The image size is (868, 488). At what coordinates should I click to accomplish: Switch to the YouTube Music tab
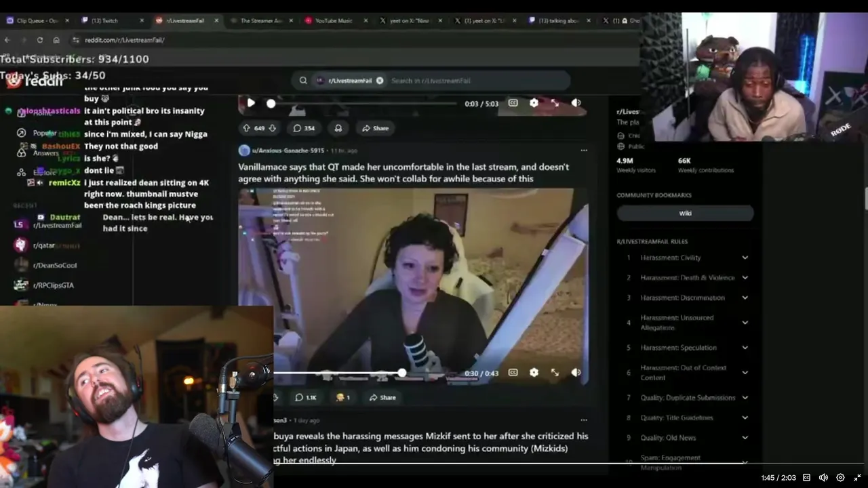[x=332, y=21]
